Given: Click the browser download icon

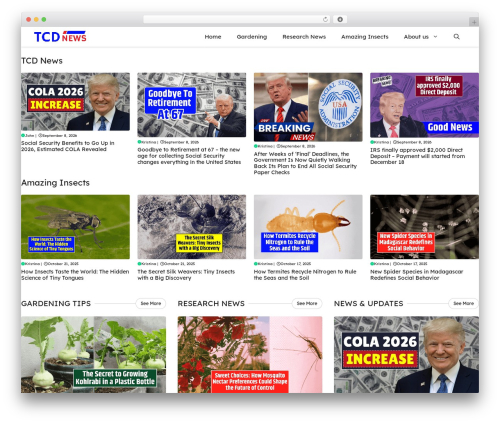Looking at the screenshot, I should coord(340,19).
